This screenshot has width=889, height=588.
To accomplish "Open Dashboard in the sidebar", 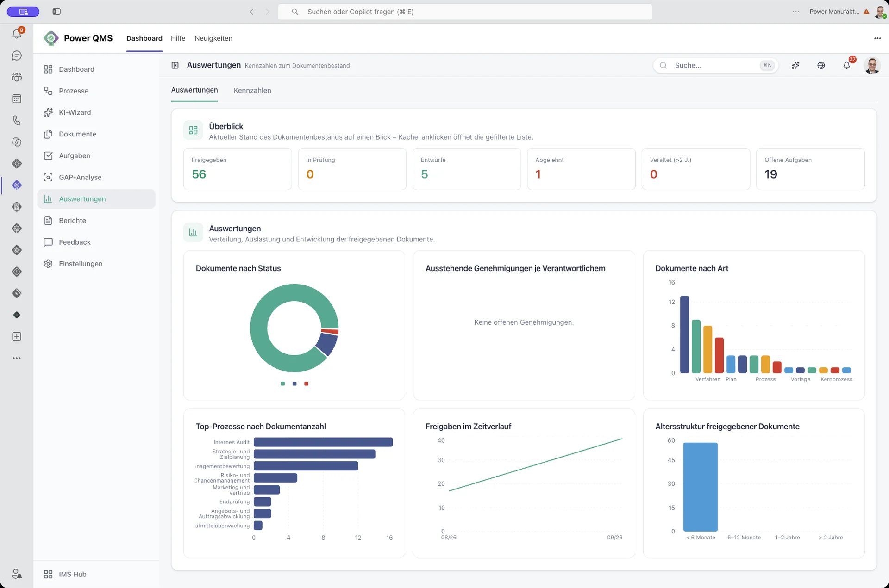I will 96,69.
